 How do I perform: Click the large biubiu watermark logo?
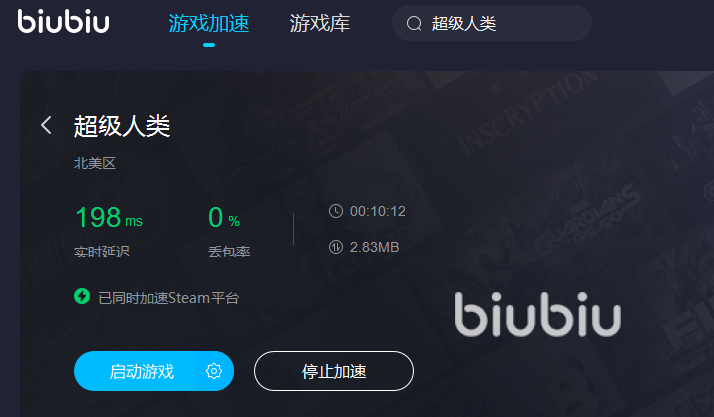click(538, 314)
